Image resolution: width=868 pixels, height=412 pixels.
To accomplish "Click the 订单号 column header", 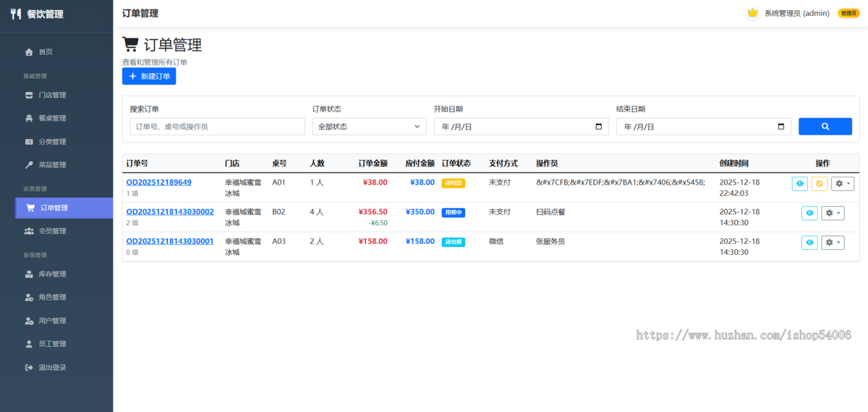I will (137, 163).
